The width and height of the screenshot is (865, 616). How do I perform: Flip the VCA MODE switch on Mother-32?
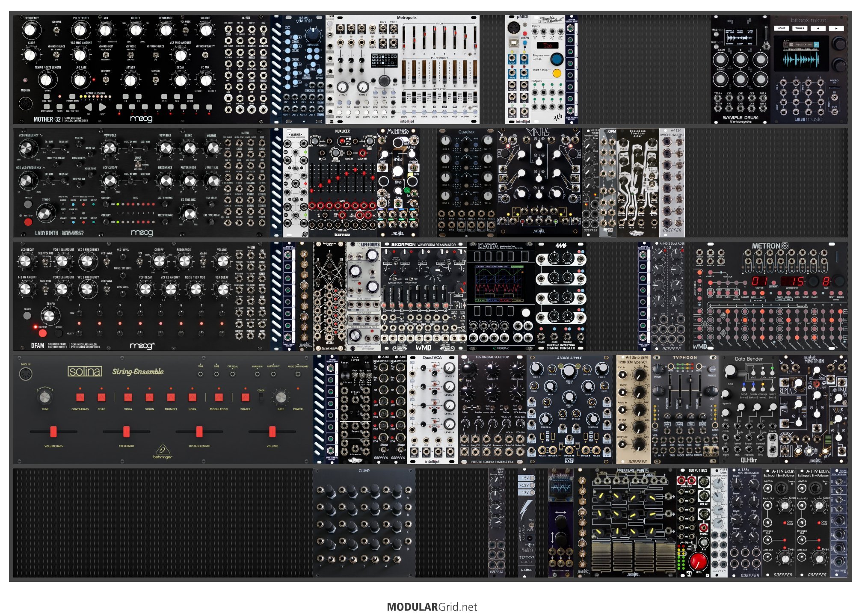click(185, 29)
